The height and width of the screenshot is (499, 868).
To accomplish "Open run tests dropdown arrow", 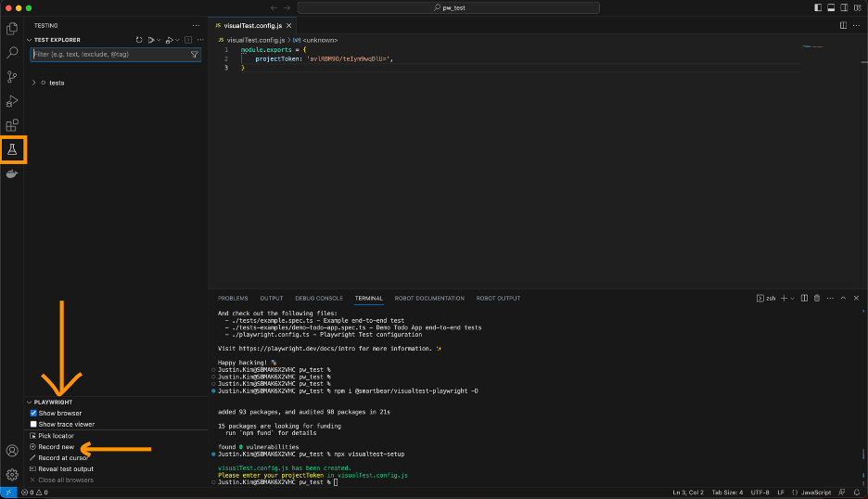I will coord(159,40).
